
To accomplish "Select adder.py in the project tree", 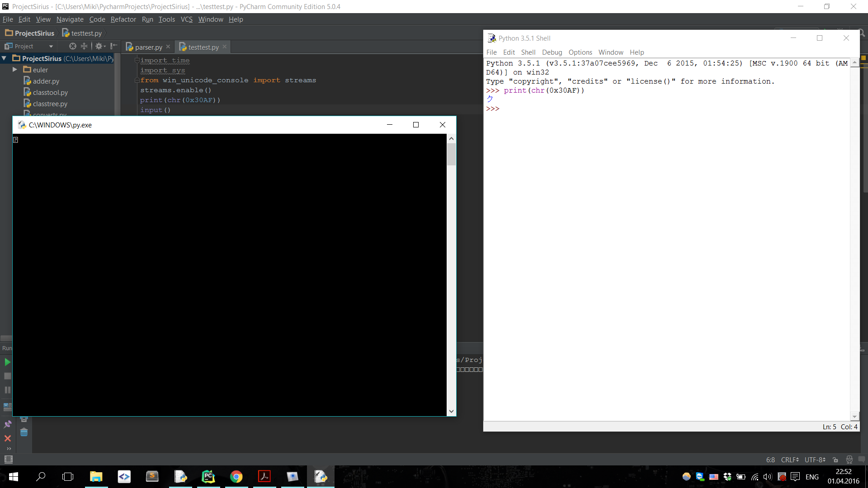I will 41,81.
